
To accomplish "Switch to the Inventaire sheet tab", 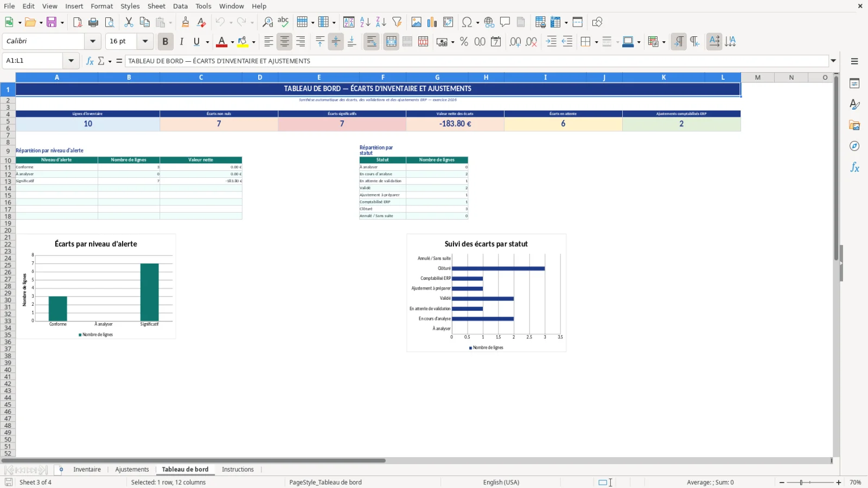I will [x=87, y=470].
